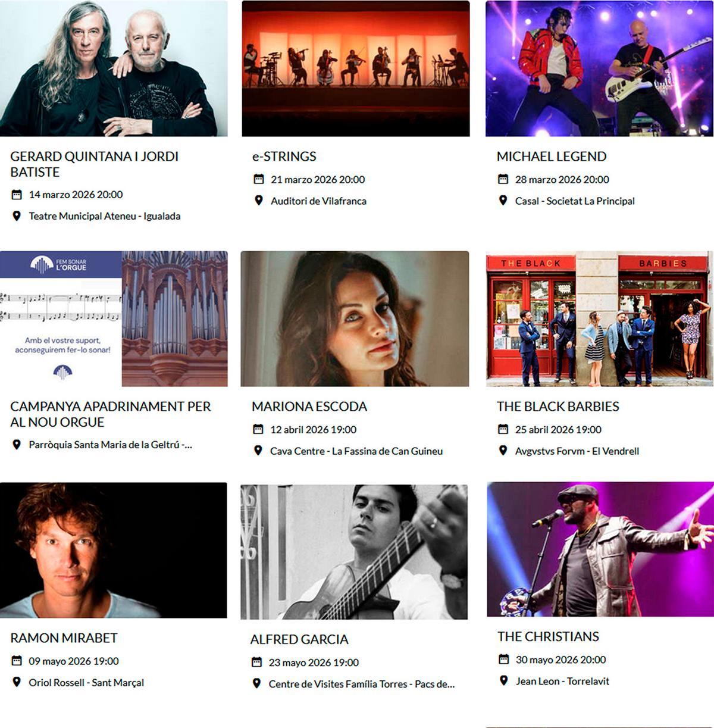Open THE CHRISTIANS event title
Screen dimensions: 714x728
pos(548,636)
